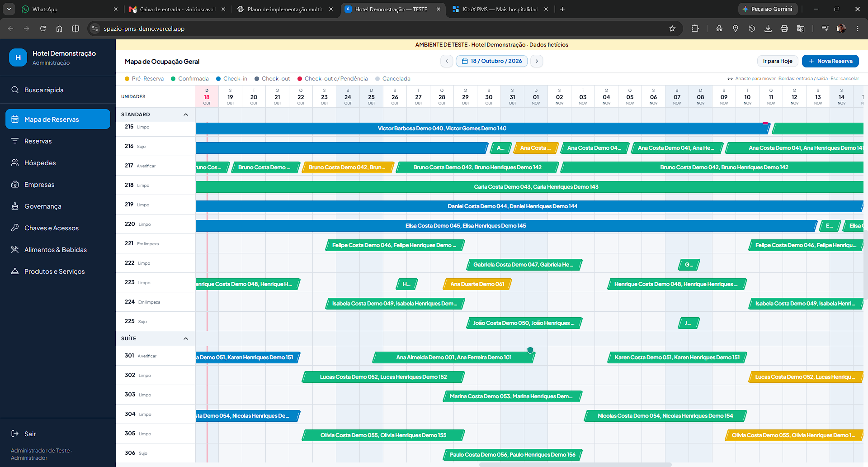Click the Produtos e Serviços icon
This screenshot has width=868, height=467.
point(15,272)
